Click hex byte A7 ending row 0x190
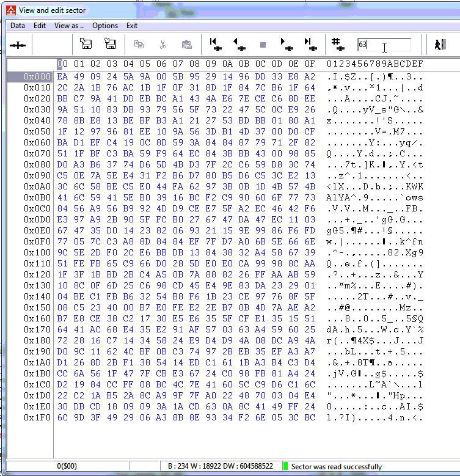Image resolution: width=460 pixels, height=476 pixels. pyautogui.click(x=310, y=351)
